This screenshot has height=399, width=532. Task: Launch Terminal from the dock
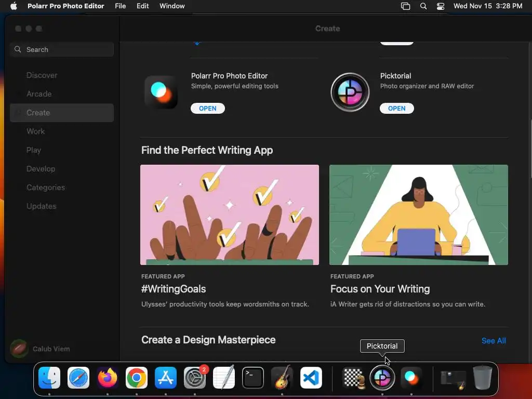click(253, 378)
